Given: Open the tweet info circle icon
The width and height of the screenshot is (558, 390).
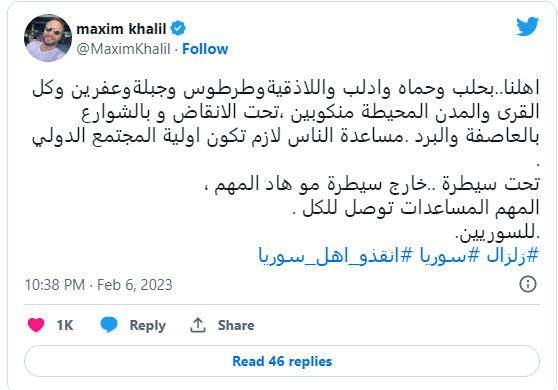Looking at the screenshot, I should click(x=528, y=284).
